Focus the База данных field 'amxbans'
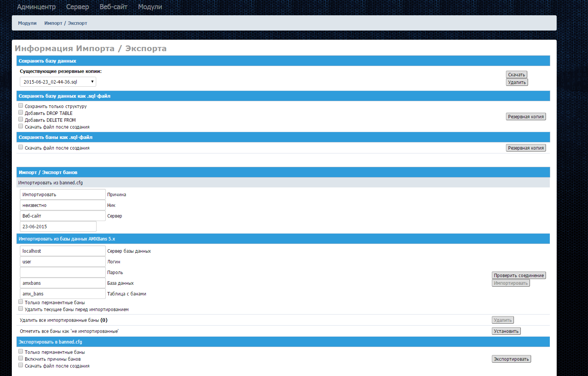Image resolution: width=588 pixels, height=376 pixels. click(63, 283)
